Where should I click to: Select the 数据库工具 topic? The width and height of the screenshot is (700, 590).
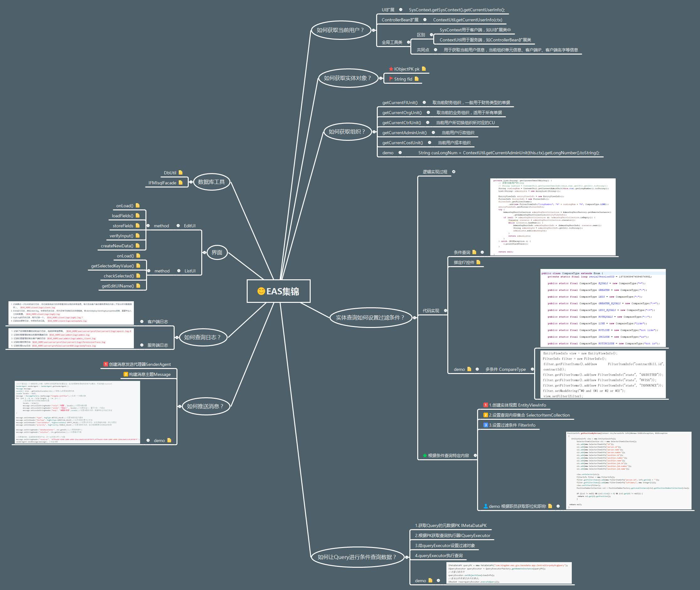point(211,182)
